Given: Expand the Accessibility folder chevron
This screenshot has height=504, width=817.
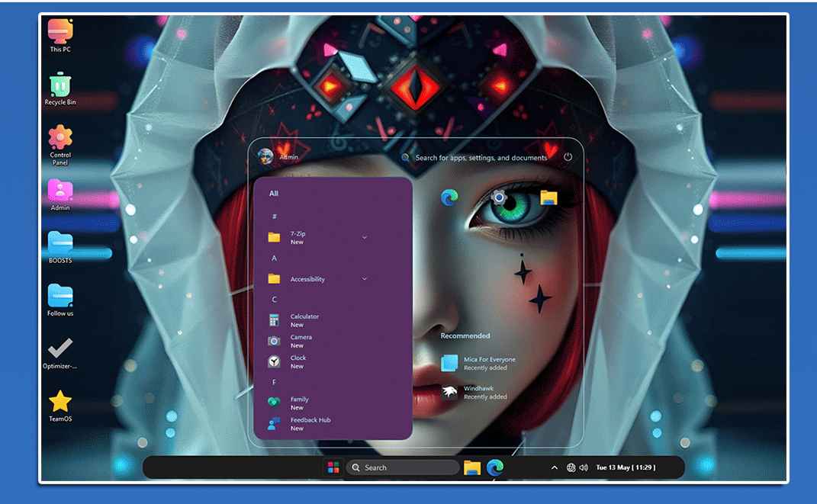Looking at the screenshot, I should click(x=365, y=279).
